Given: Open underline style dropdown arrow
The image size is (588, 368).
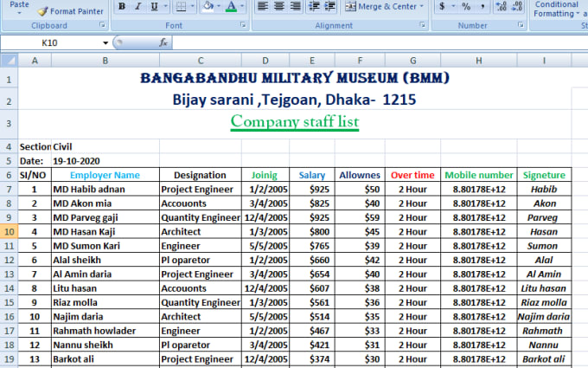Looking at the screenshot, I should point(165,6).
